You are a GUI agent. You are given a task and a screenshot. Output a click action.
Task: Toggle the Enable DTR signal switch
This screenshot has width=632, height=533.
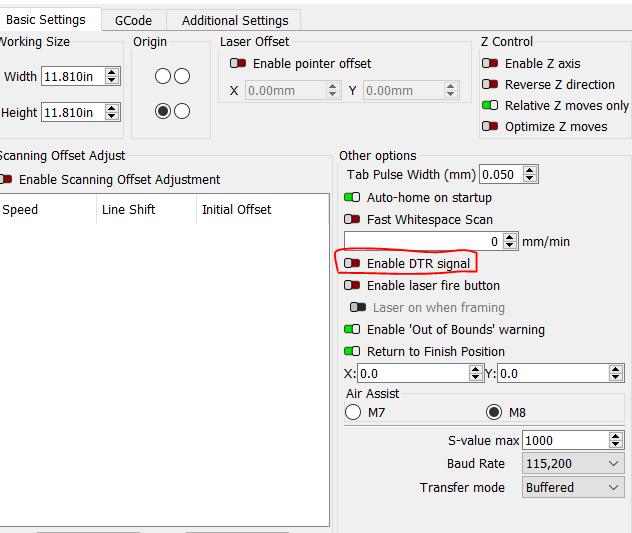(x=352, y=264)
